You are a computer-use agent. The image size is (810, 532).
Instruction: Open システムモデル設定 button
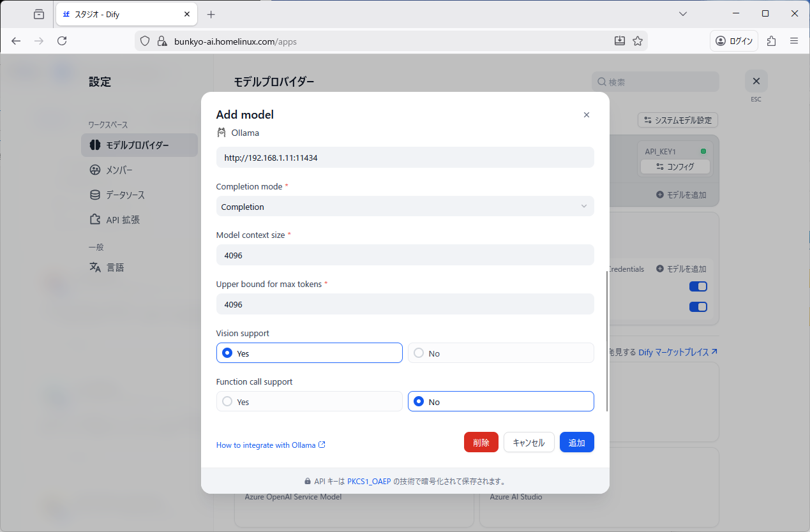click(x=678, y=120)
